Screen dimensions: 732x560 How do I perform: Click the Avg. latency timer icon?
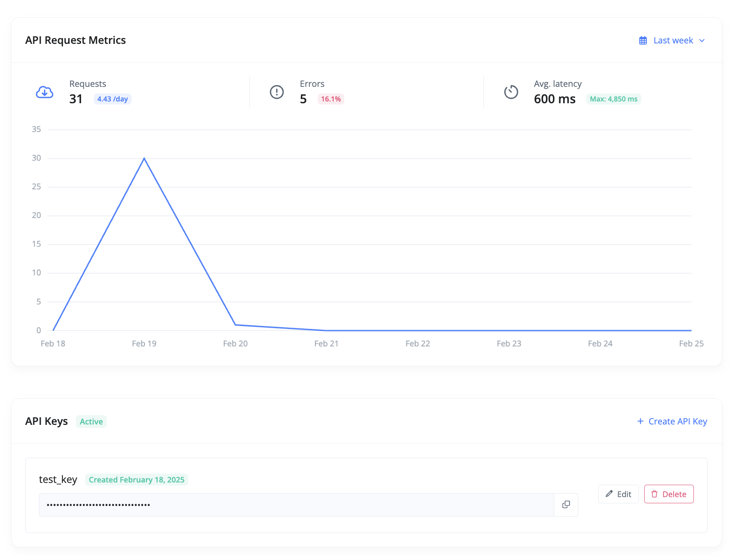(x=511, y=92)
